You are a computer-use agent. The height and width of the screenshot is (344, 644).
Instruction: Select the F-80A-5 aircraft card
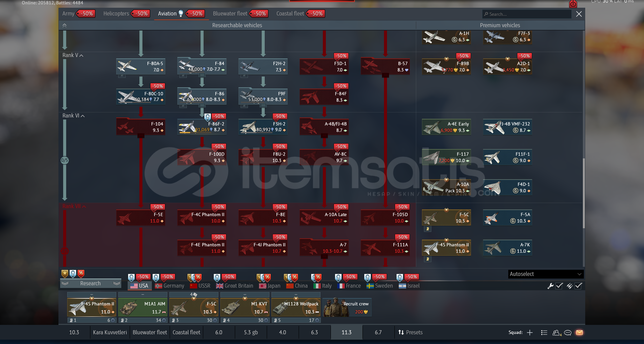[x=140, y=66]
